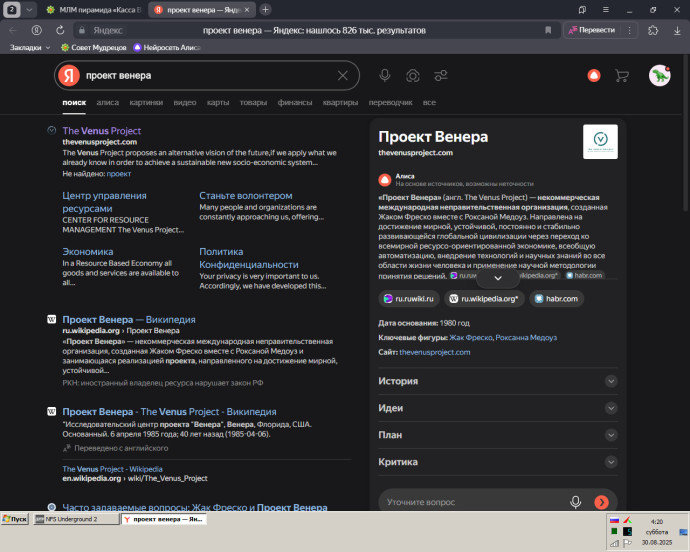
Task: Click Жак Фреско key figure link
Action: click(471, 338)
